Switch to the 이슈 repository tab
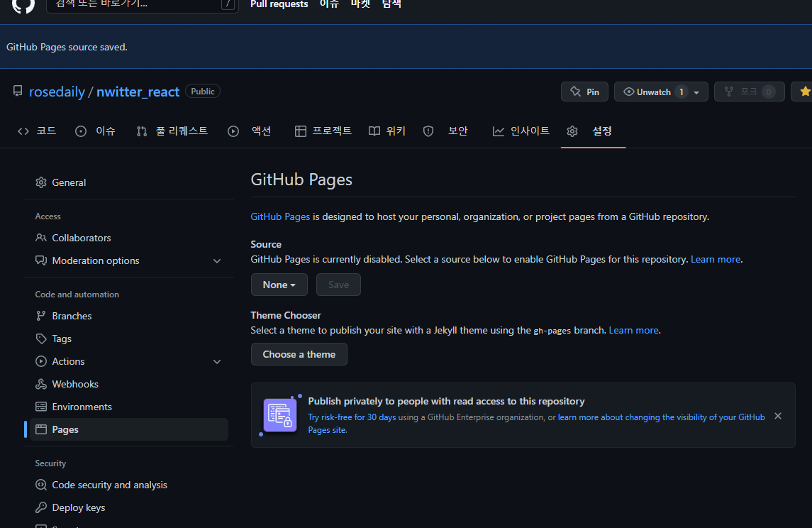The image size is (812, 528). pos(95,131)
